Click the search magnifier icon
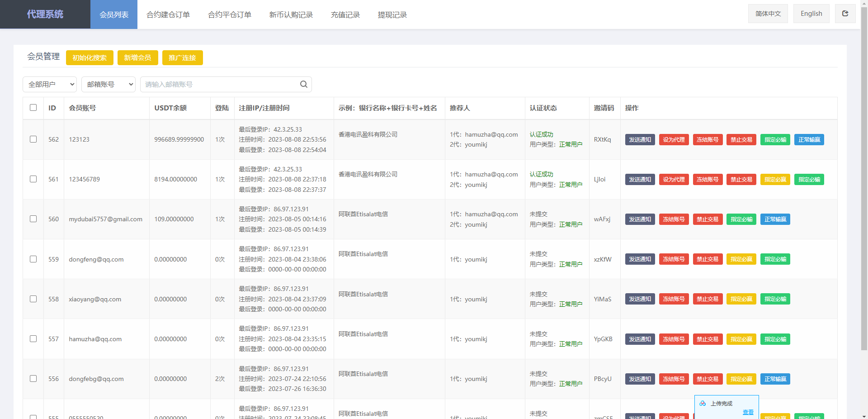This screenshot has height=419, width=868. [x=303, y=84]
